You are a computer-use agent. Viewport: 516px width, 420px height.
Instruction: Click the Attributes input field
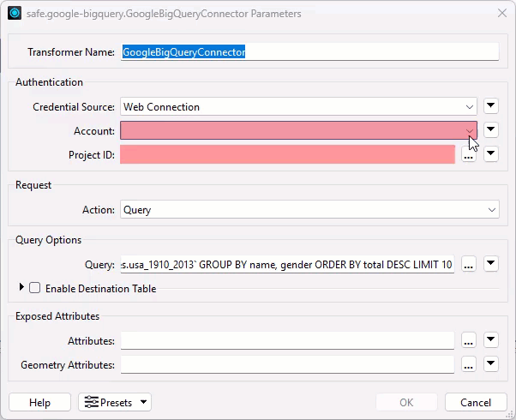click(x=288, y=340)
